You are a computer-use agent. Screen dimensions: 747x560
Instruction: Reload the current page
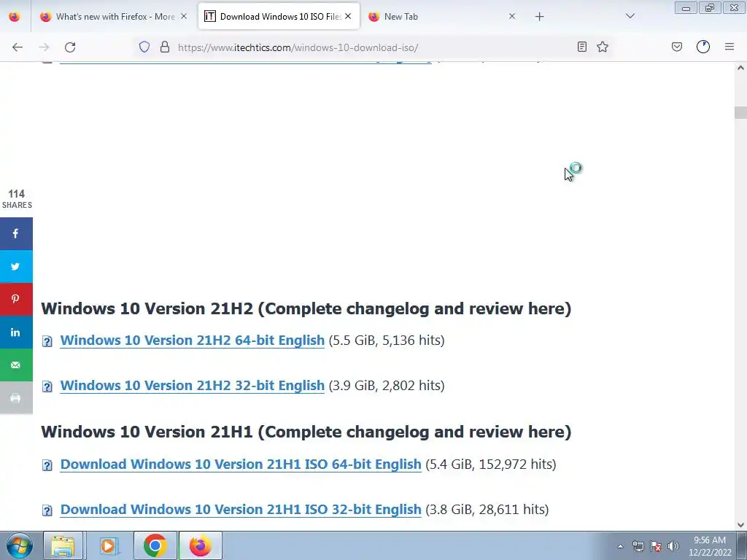coord(70,47)
